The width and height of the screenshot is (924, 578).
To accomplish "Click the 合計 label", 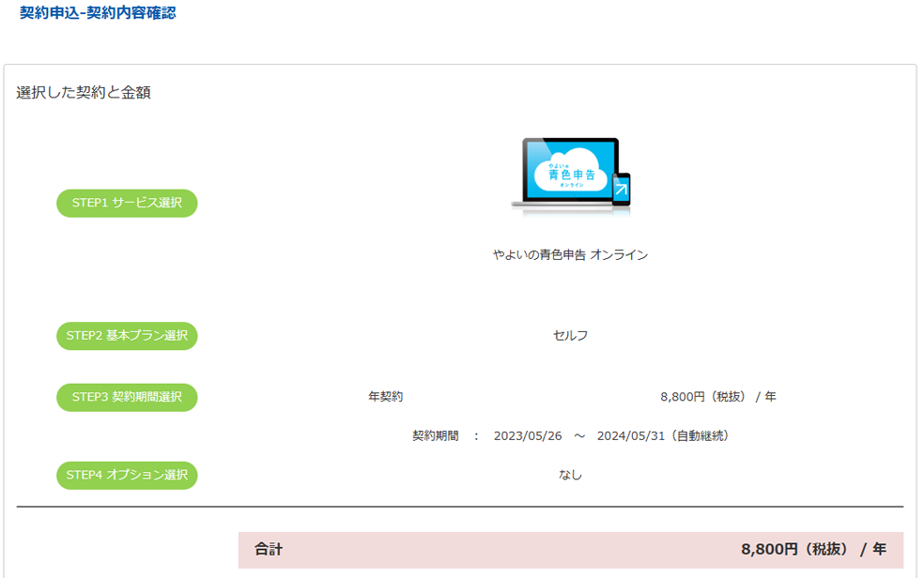I will pyautogui.click(x=269, y=550).
